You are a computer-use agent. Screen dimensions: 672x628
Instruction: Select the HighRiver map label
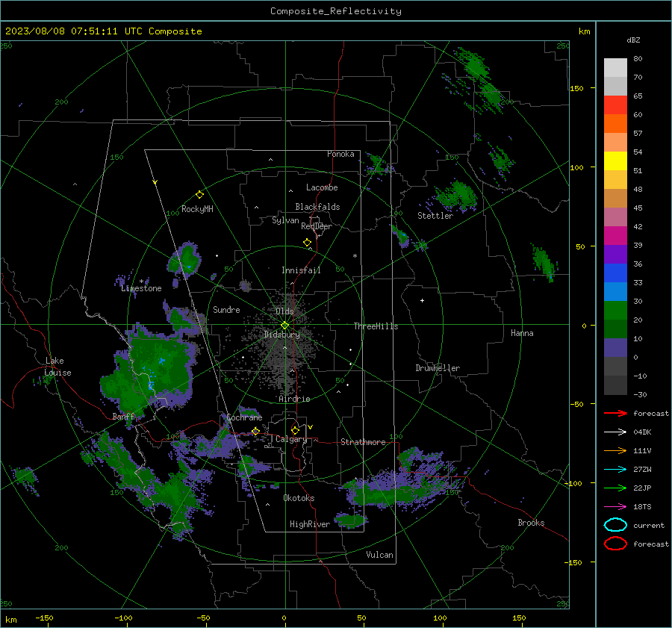pos(310,524)
